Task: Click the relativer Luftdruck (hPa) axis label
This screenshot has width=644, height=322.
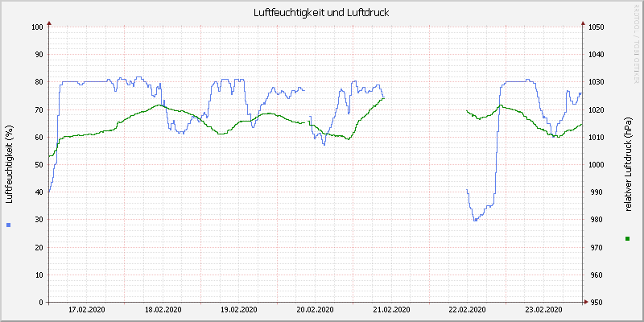Action: tap(628, 164)
